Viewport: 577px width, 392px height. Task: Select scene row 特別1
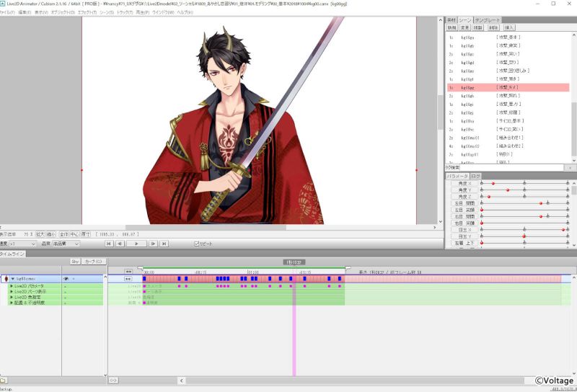coord(508,154)
